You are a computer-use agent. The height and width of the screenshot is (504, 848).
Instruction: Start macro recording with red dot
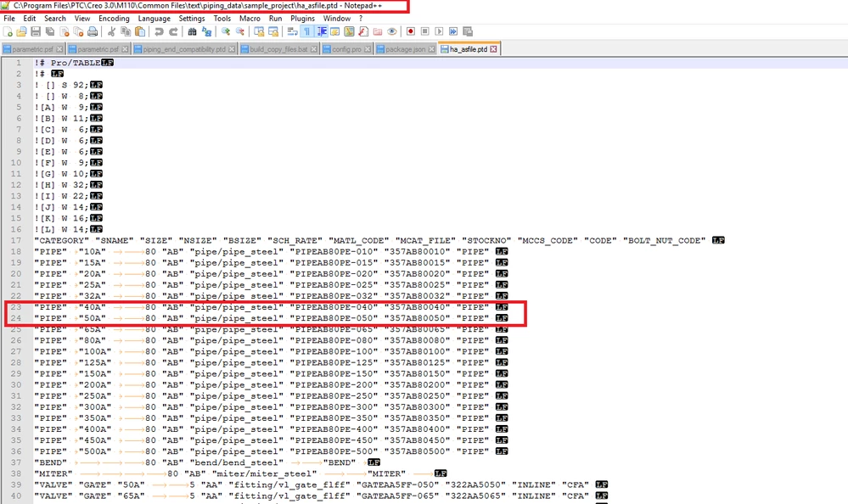click(411, 31)
